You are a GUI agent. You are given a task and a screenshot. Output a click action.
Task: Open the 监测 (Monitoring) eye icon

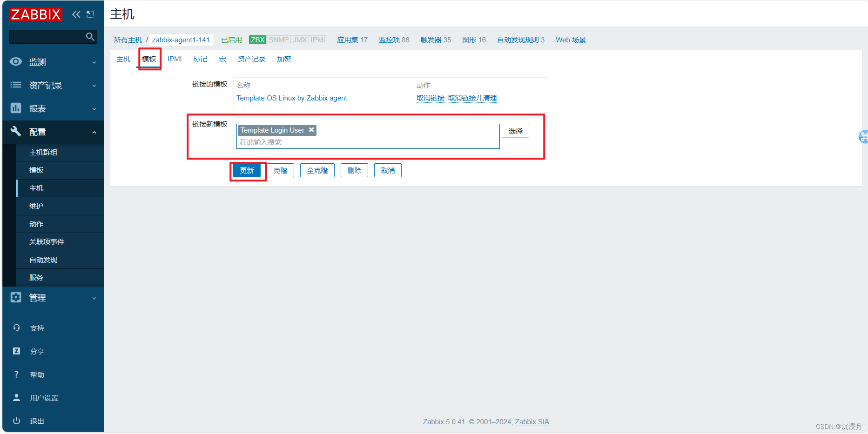[16, 61]
